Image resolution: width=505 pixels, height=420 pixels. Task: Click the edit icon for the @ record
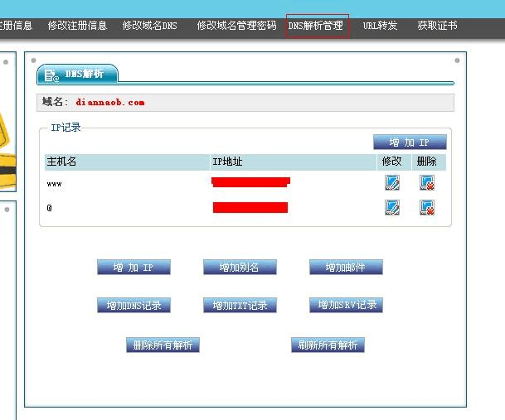392,208
